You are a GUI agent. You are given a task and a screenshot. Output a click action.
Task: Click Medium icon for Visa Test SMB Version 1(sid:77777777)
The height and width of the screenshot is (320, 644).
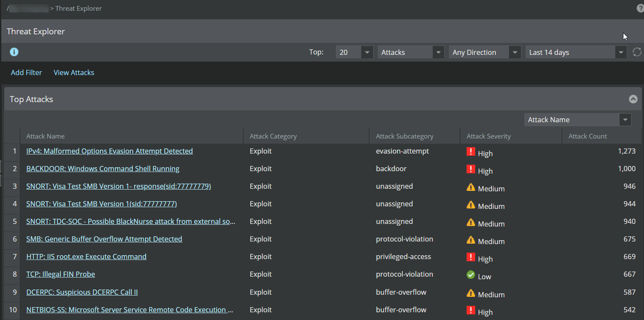471,205
